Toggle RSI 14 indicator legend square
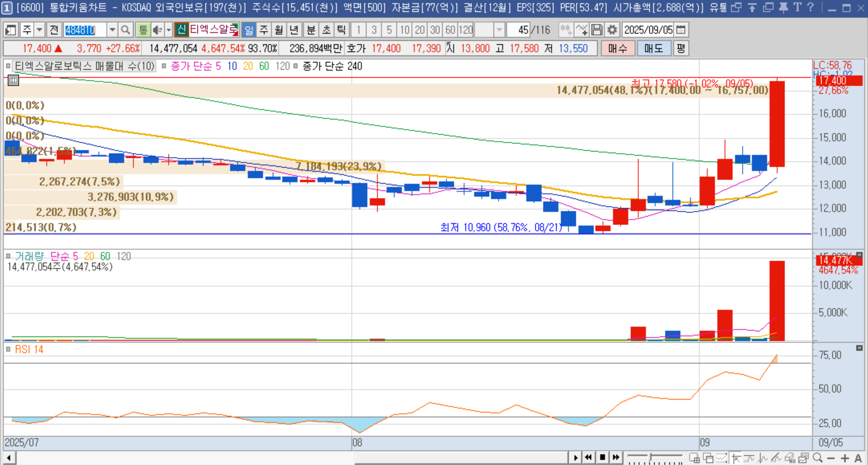The image size is (868, 465). 8,349
